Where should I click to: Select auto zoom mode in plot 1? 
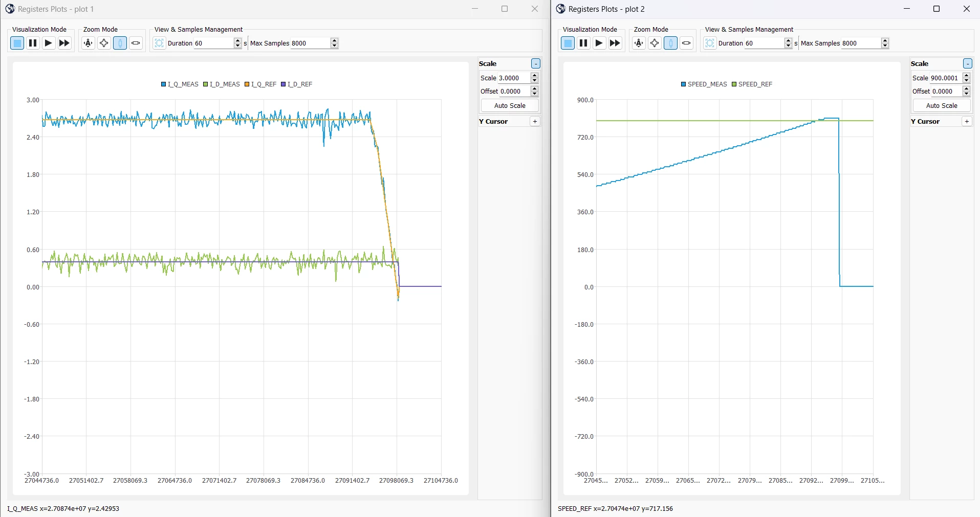[88, 43]
